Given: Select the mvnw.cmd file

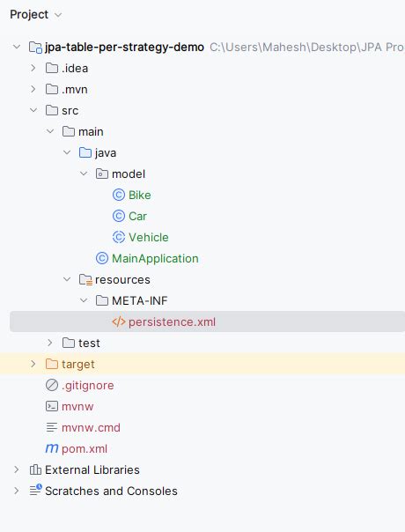Looking at the screenshot, I should 91,427.
